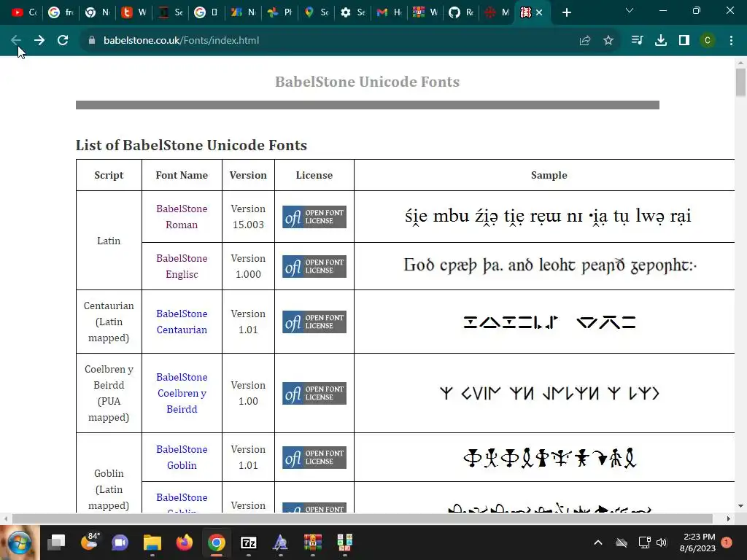
Task: Open BabelStone Coelbren y Beirdd link
Action: (182, 393)
